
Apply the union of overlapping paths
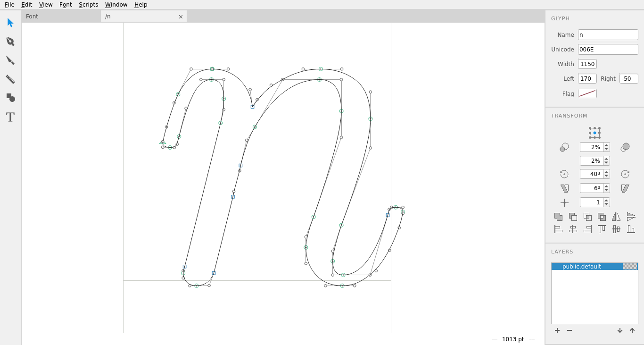pos(558,217)
